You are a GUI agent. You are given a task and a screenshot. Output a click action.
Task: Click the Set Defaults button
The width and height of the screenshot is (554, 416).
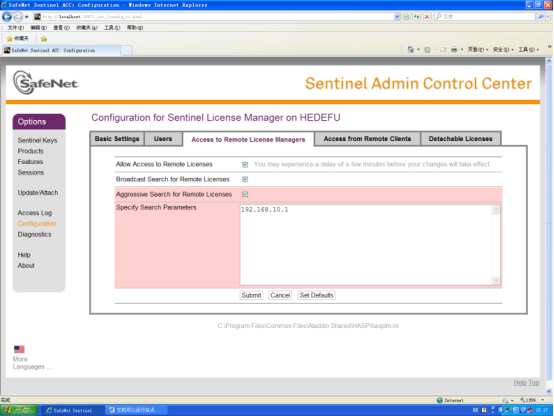tap(317, 295)
